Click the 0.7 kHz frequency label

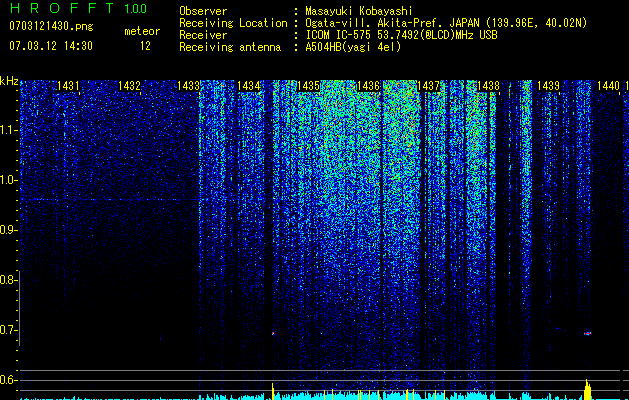pos(9,330)
